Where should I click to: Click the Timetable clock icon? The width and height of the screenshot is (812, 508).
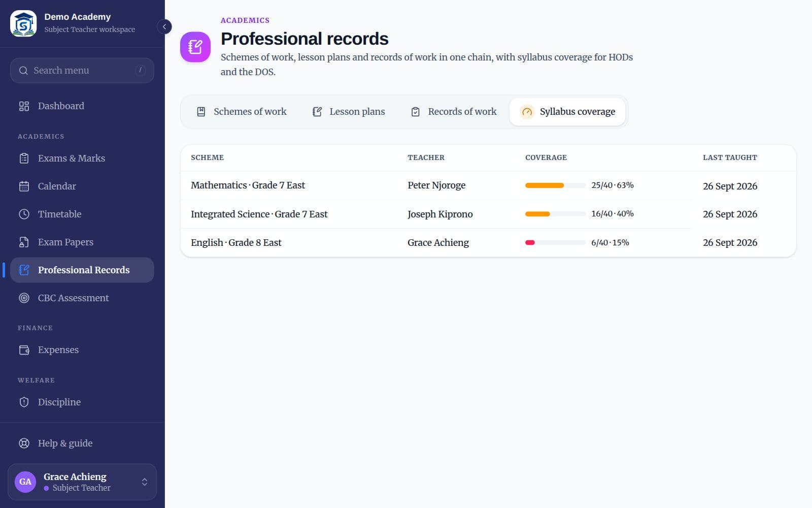[24, 214]
